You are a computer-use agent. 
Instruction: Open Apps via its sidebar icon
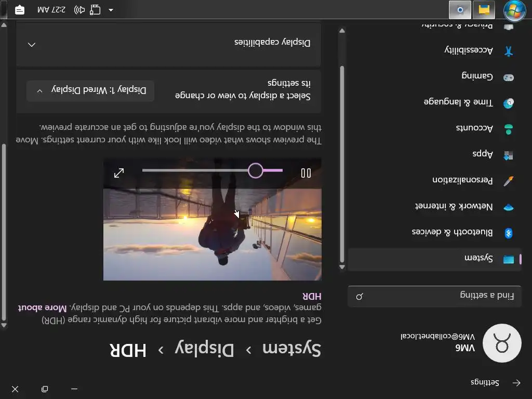click(508, 155)
